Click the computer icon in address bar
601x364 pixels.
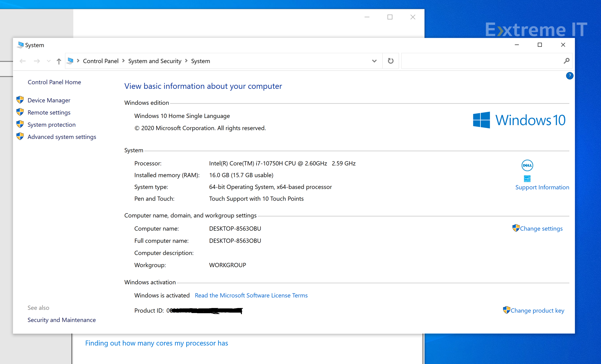click(x=70, y=61)
